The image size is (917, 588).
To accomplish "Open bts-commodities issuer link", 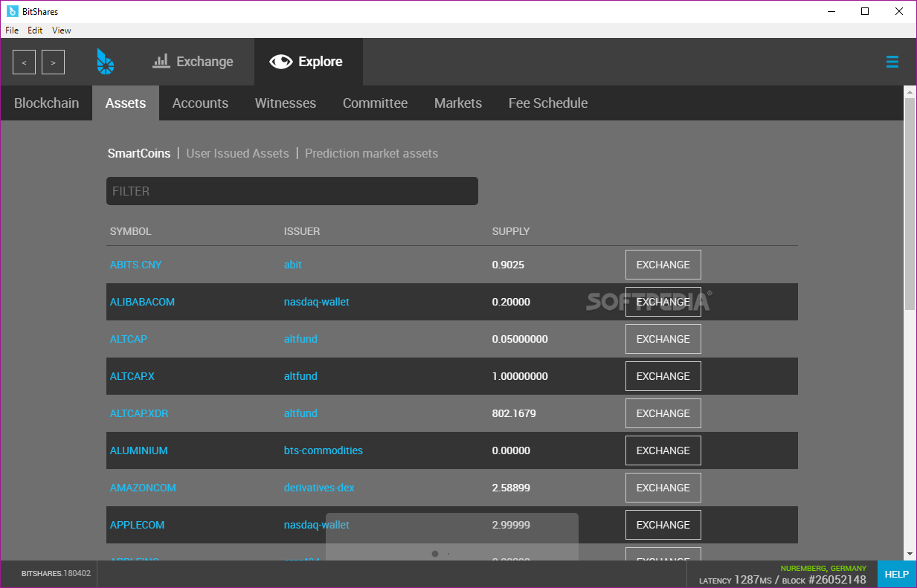I will (x=324, y=450).
